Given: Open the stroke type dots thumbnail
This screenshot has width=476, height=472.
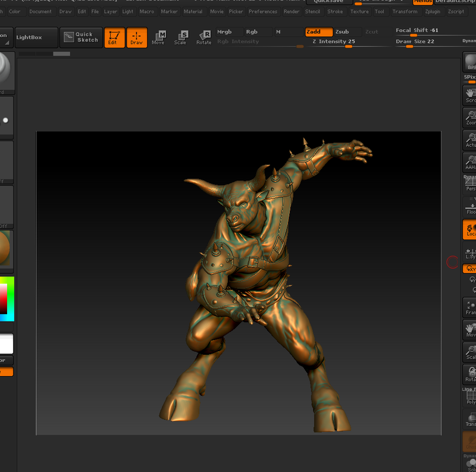Looking at the screenshot, I should click(x=6, y=118).
